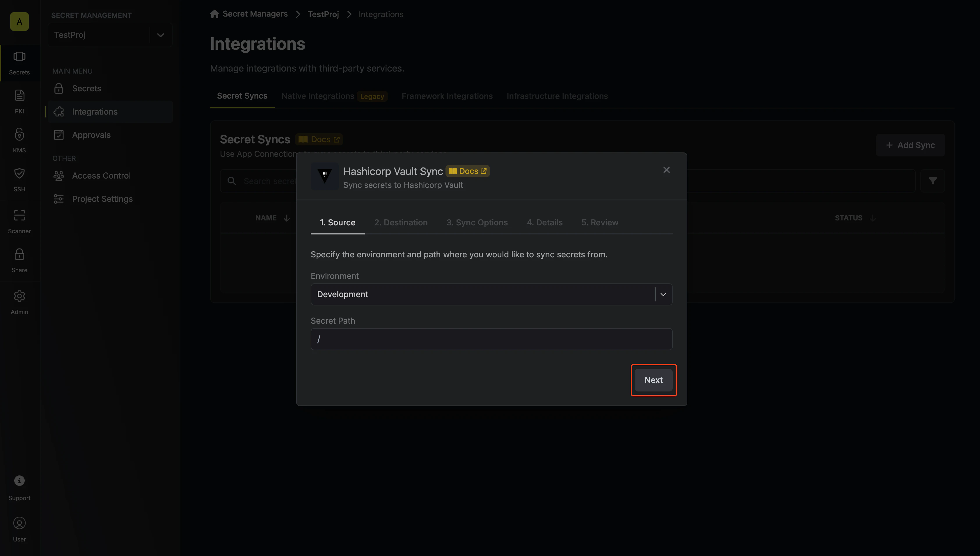This screenshot has height=556, width=980.
Task: Open the filter funnel icon
Action: point(933,181)
